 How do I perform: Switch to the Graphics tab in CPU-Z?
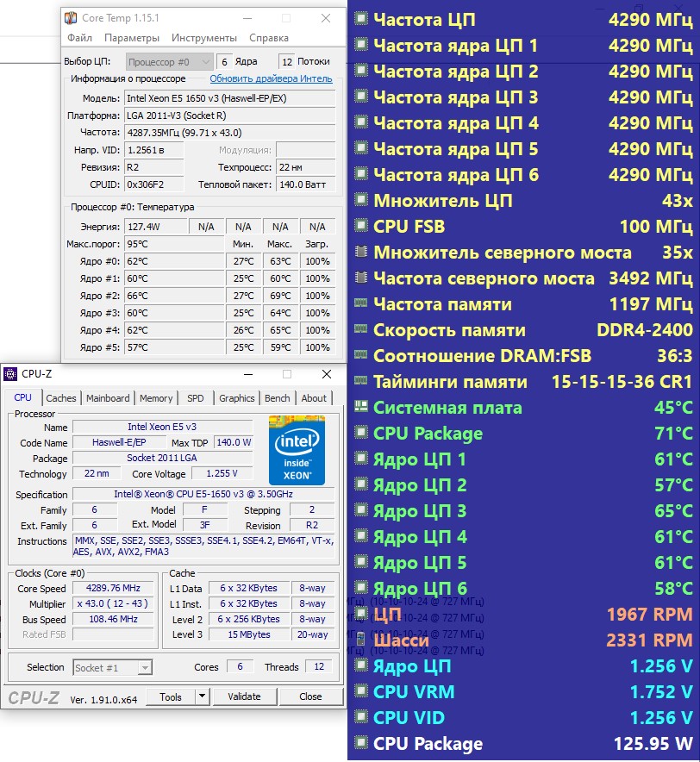click(237, 398)
